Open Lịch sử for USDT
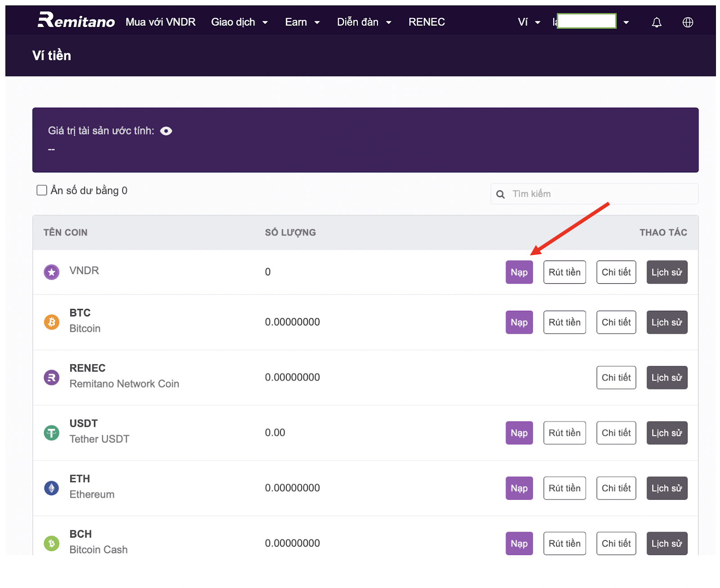The width and height of the screenshot is (720, 588). click(x=667, y=433)
